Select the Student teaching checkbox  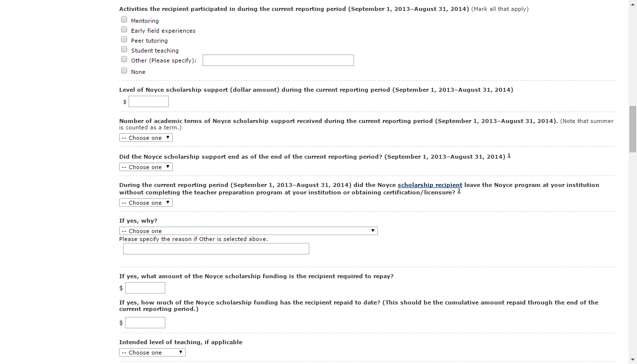[124, 50]
